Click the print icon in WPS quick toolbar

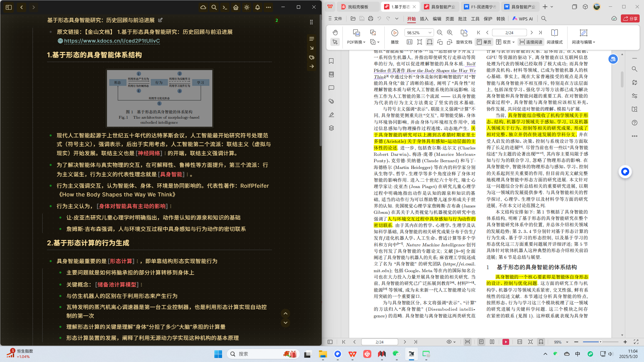(371, 19)
